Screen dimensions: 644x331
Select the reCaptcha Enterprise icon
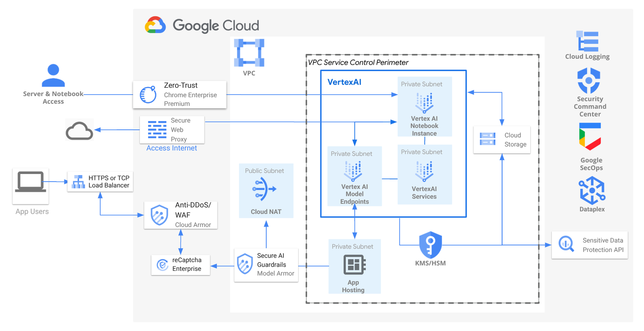pyautogui.click(x=163, y=264)
